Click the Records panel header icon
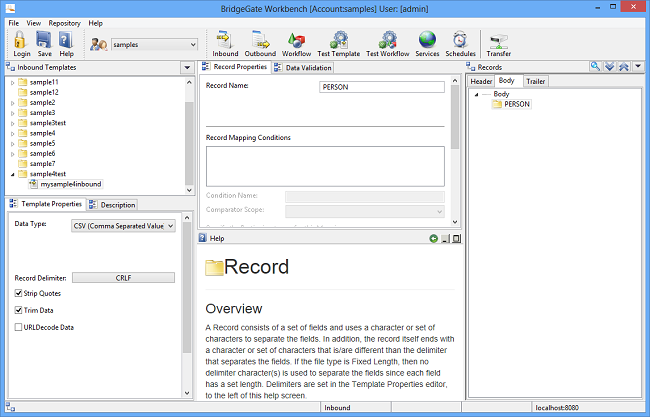The image size is (650, 417). (x=471, y=67)
